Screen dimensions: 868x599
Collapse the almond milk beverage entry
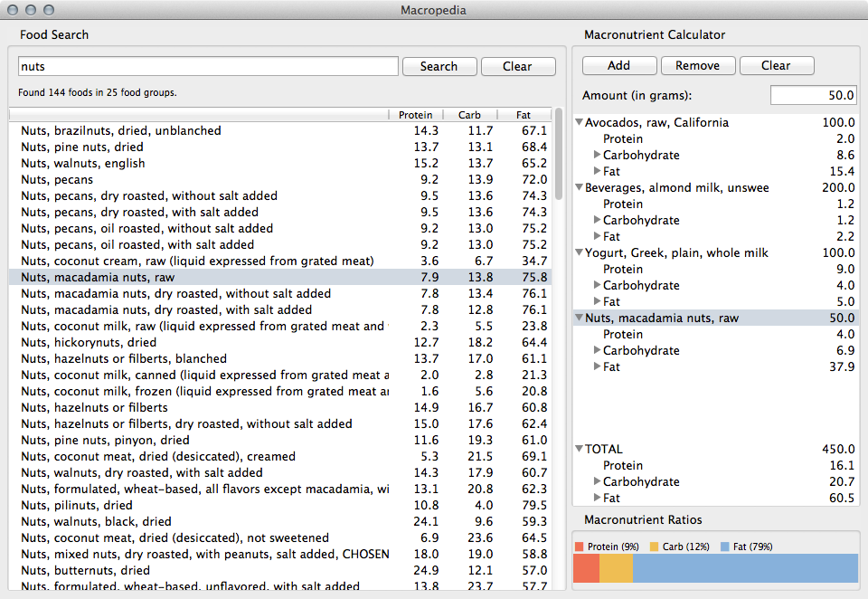[x=579, y=187]
